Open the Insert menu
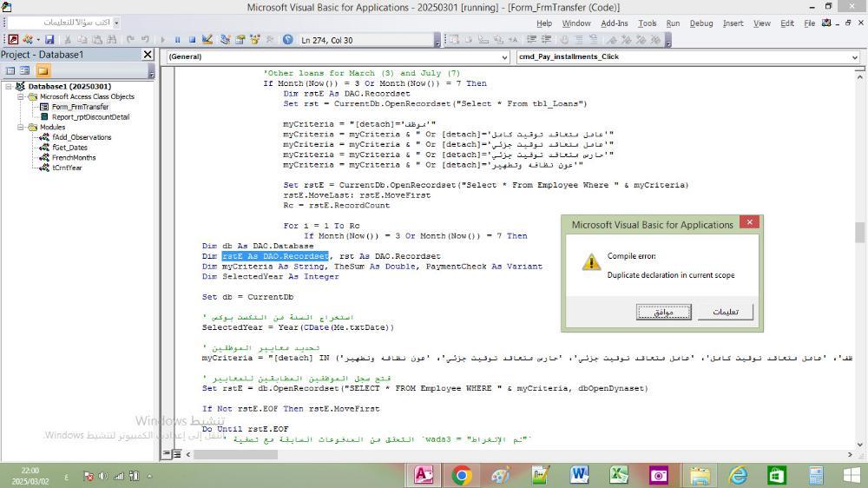The height and width of the screenshot is (488, 868). [733, 23]
